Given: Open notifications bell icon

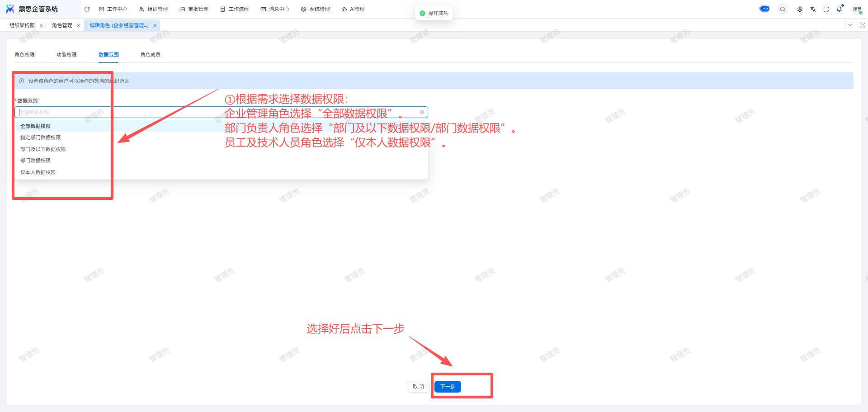Looking at the screenshot, I should pyautogui.click(x=839, y=9).
